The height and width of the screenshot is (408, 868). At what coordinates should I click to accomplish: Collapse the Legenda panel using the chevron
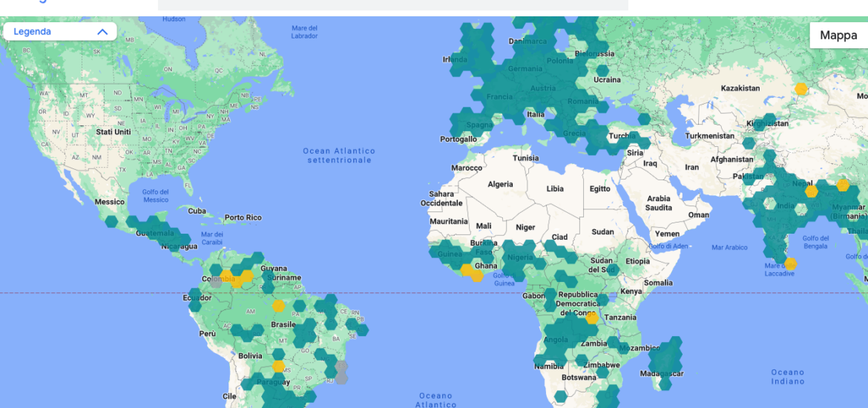[102, 32]
